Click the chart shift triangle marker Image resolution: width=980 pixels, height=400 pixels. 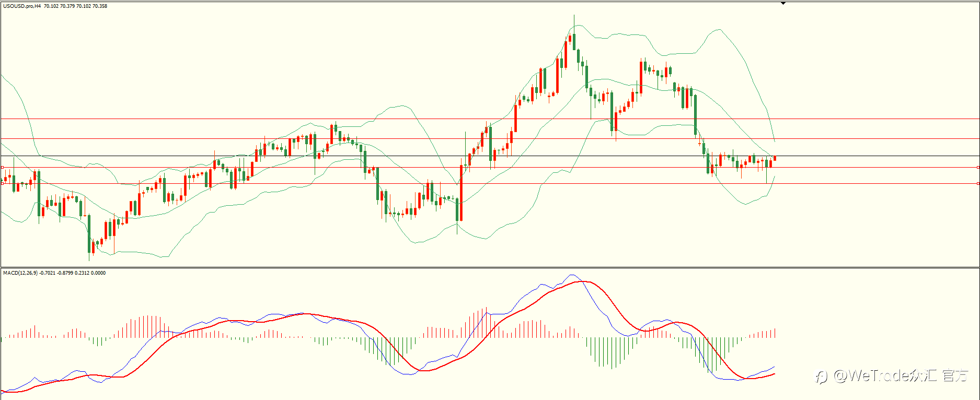[x=783, y=3]
